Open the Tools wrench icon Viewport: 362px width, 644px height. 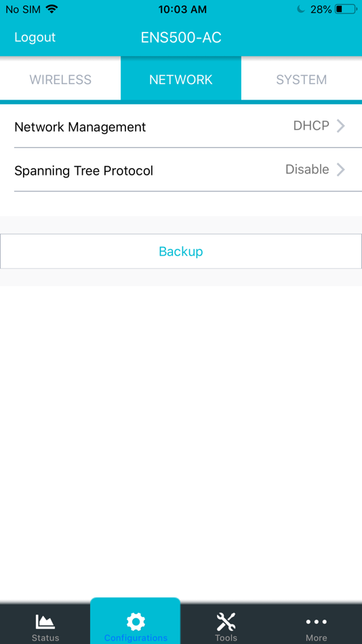[x=226, y=622]
